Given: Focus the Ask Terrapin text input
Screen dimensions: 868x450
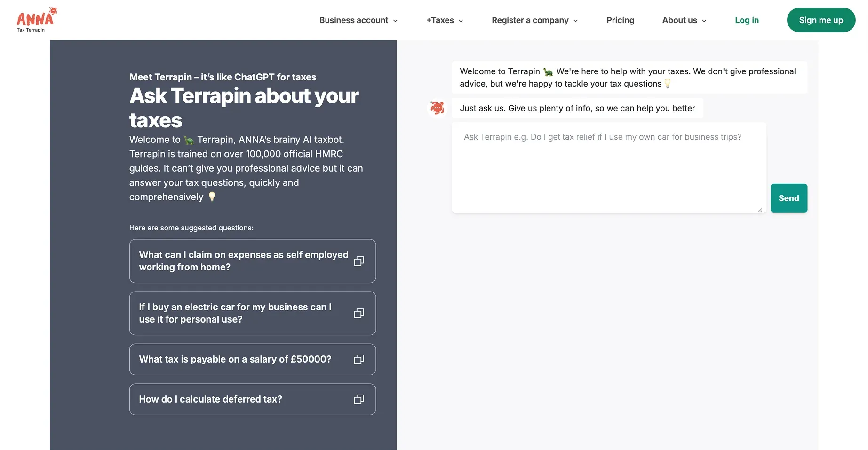Looking at the screenshot, I should [x=609, y=167].
